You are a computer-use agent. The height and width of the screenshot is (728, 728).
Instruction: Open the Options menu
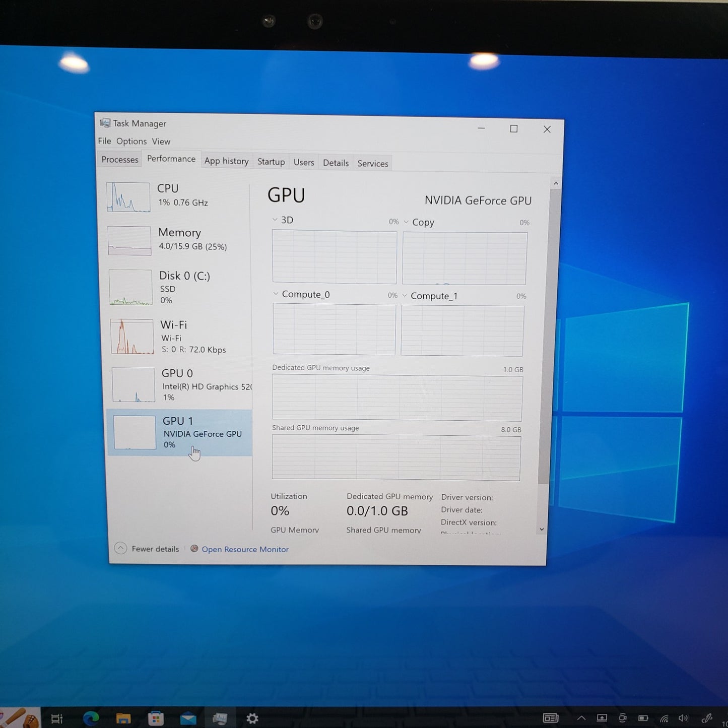(131, 141)
